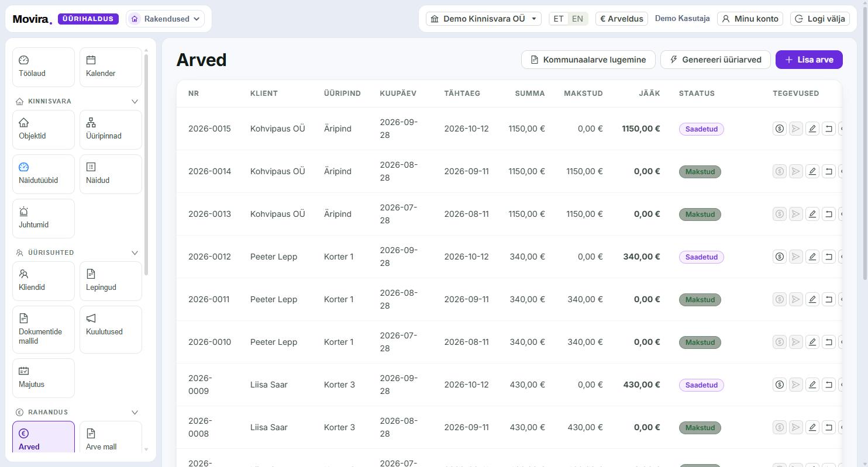Image resolution: width=868 pixels, height=467 pixels.
Task: Collapse the RAHANDUS sidebar section
Action: [135, 412]
